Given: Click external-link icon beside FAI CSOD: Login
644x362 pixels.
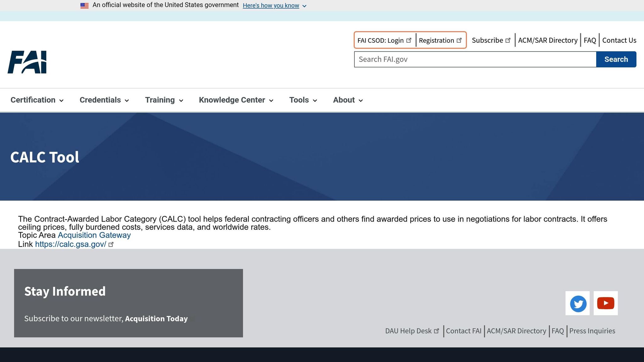Looking at the screenshot, I should [x=409, y=40].
